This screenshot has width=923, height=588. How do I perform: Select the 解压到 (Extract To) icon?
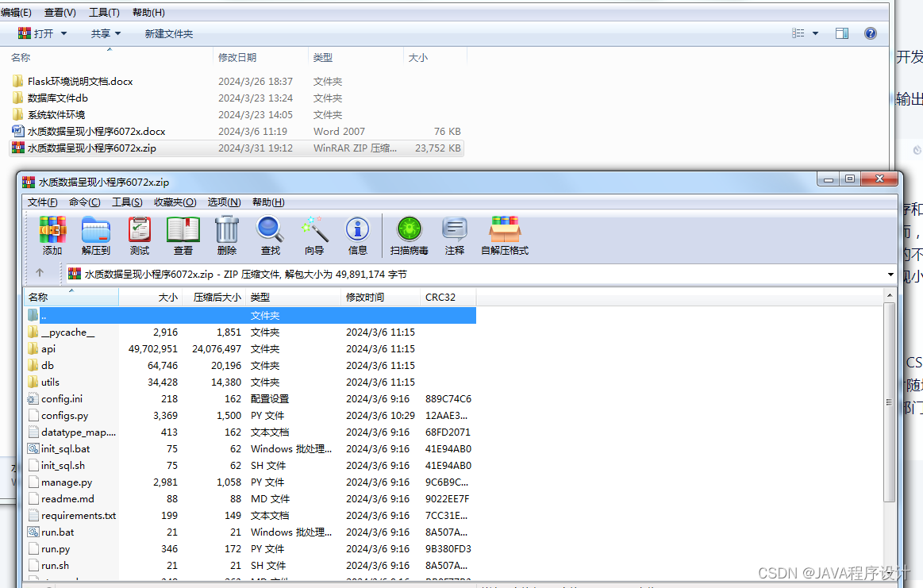96,236
